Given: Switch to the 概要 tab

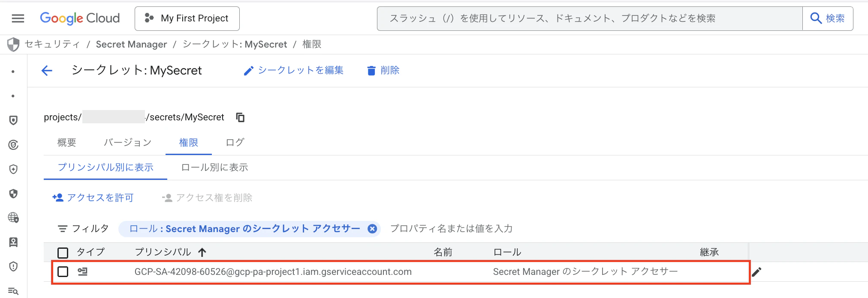Looking at the screenshot, I should coord(67,143).
